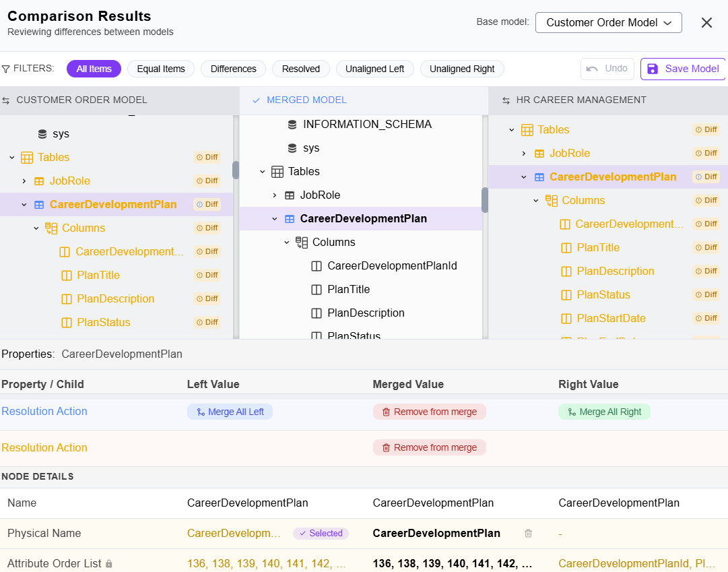Toggle the Selected chip for Physical Name

(321, 534)
